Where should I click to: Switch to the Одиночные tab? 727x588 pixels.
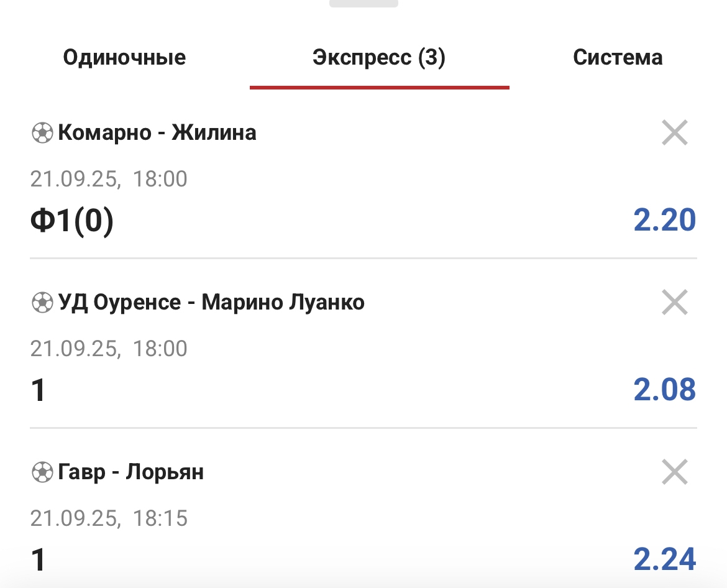point(124,58)
